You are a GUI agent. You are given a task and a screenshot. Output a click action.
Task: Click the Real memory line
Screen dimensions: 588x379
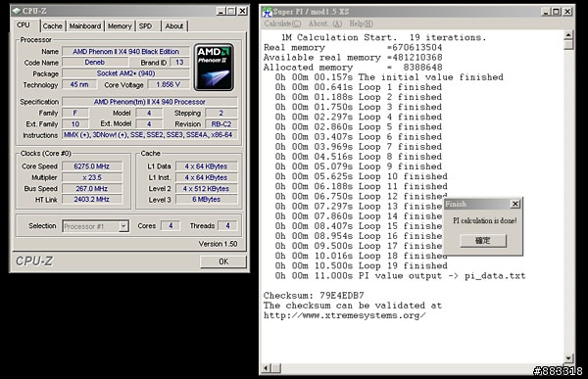click(353, 48)
